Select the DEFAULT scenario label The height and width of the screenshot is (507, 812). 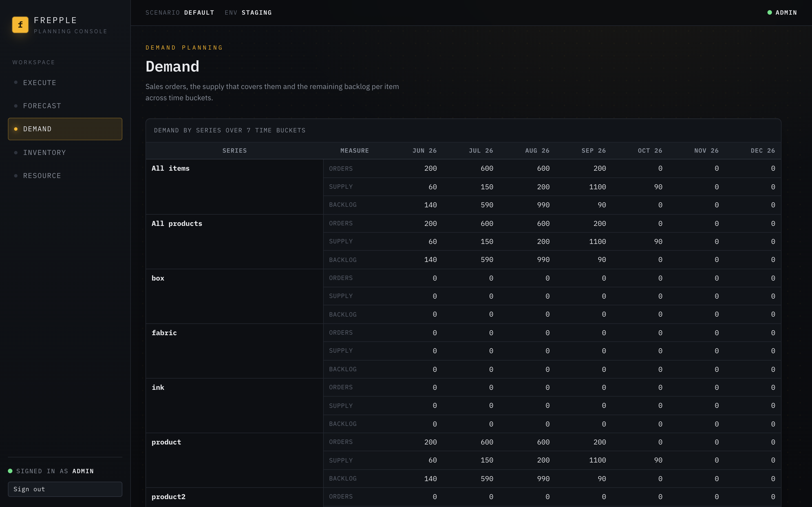pos(199,12)
